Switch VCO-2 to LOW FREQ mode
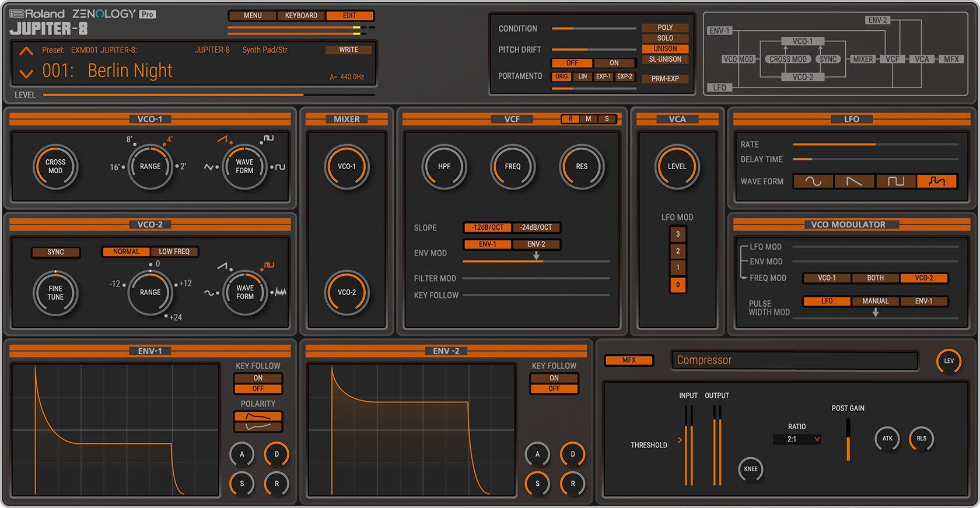 click(174, 252)
